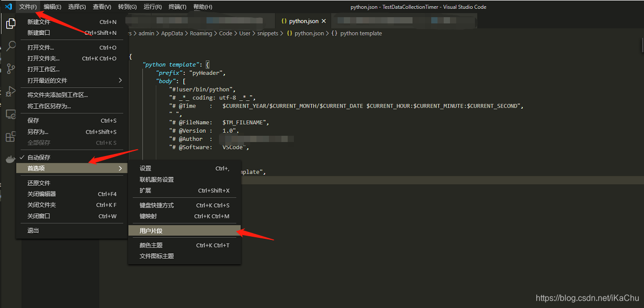Click the "prefix" key in editor

(168, 73)
